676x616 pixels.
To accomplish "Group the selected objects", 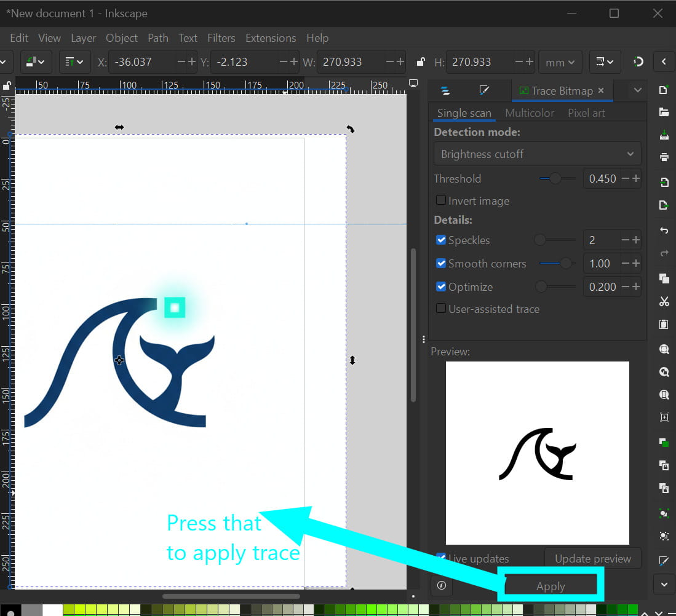I will click(x=664, y=513).
